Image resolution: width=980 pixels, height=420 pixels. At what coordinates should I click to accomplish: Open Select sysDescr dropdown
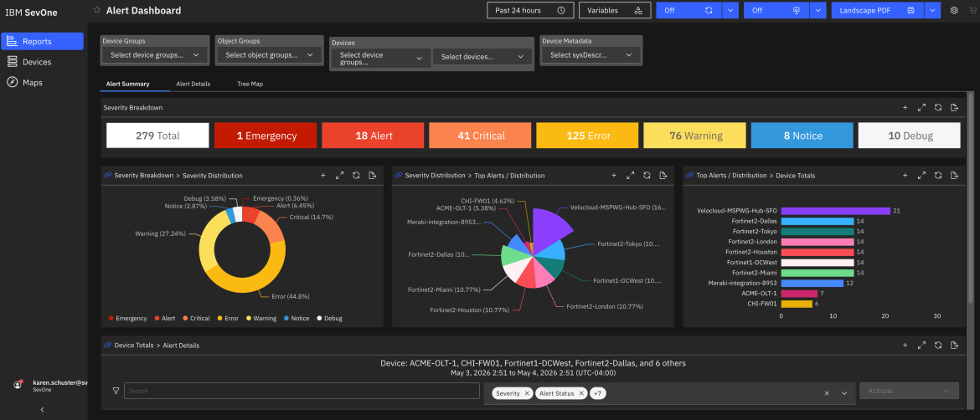591,55
